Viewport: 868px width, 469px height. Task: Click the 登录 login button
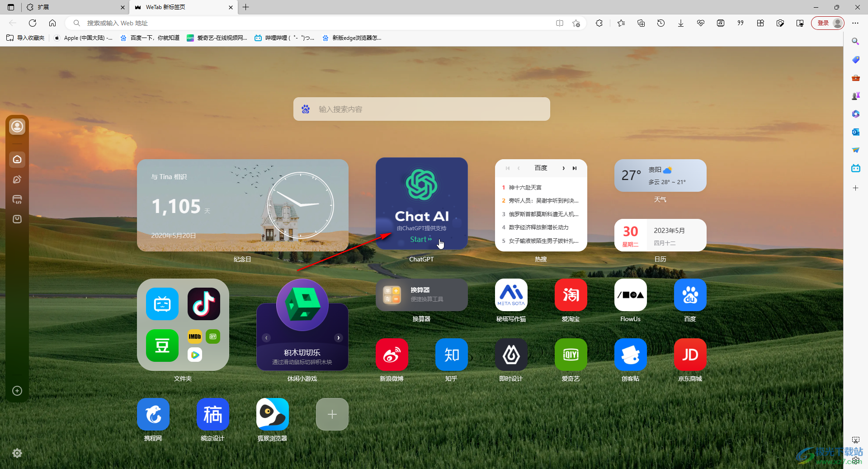(828, 23)
